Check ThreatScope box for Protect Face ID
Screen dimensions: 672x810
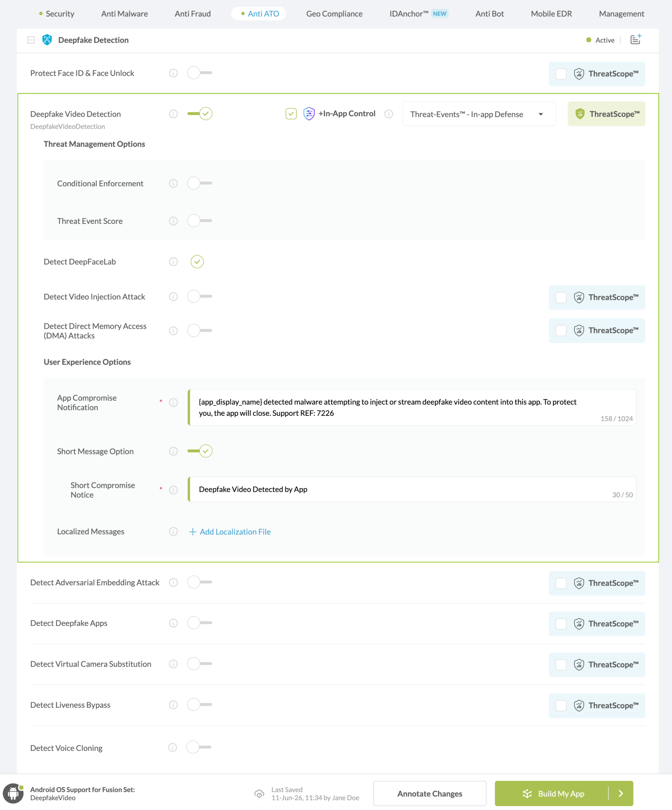(561, 74)
